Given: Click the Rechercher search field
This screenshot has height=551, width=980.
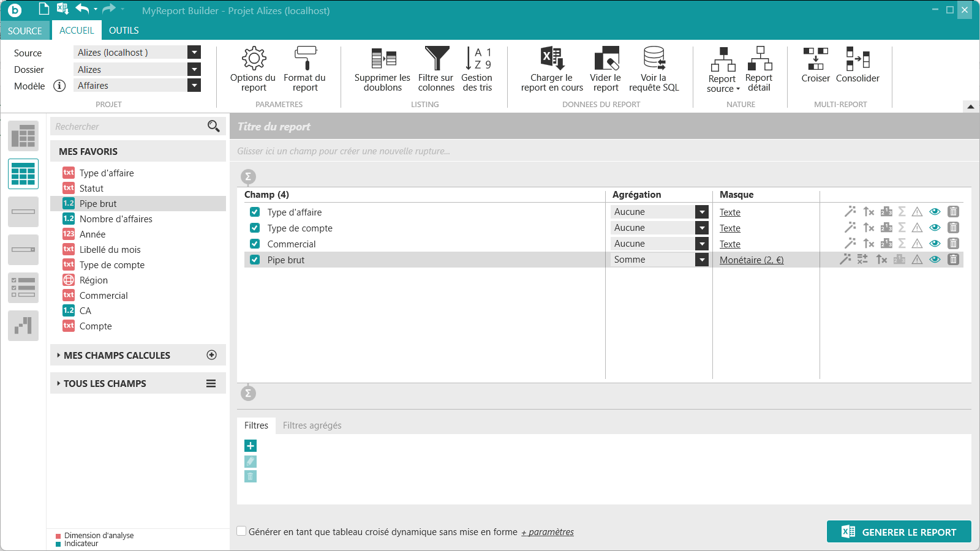Looking at the screenshot, I should (129, 127).
